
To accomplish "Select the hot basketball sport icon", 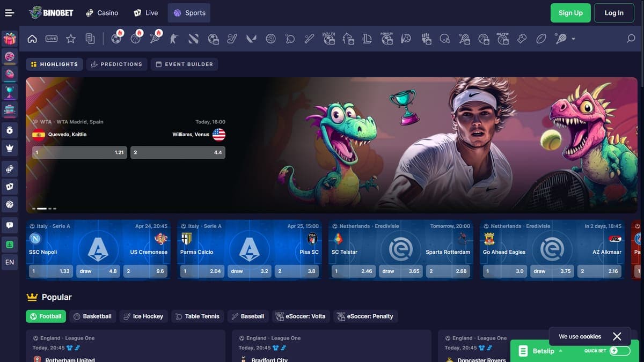I will (136, 38).
